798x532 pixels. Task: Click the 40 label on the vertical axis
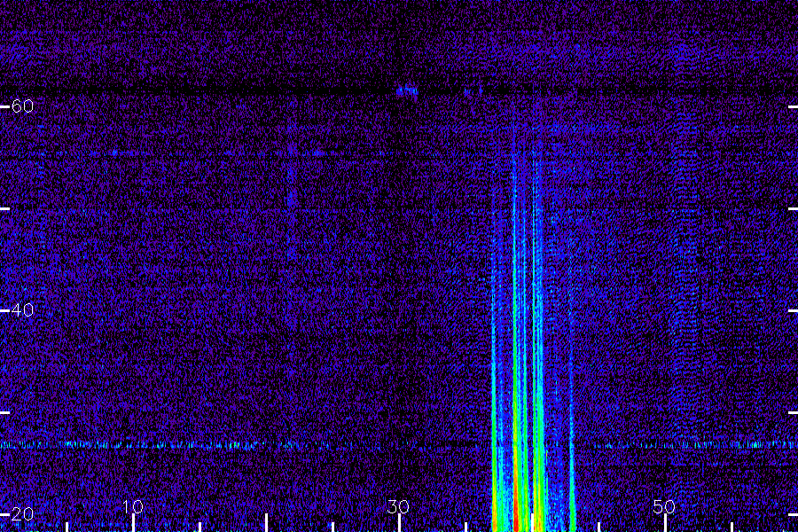pyautogui.click(x=22, y=310)
